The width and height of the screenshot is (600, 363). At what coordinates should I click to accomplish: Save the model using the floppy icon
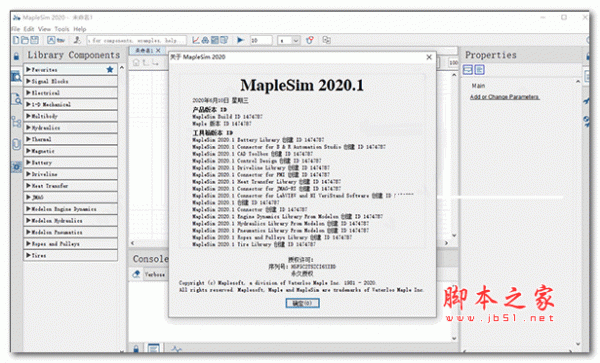[x=34, y=40]
